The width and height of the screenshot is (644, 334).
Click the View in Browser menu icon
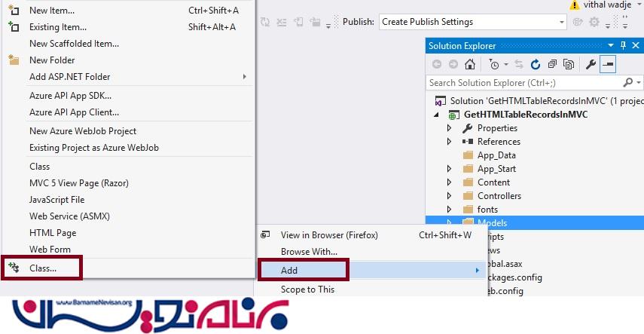265,235
